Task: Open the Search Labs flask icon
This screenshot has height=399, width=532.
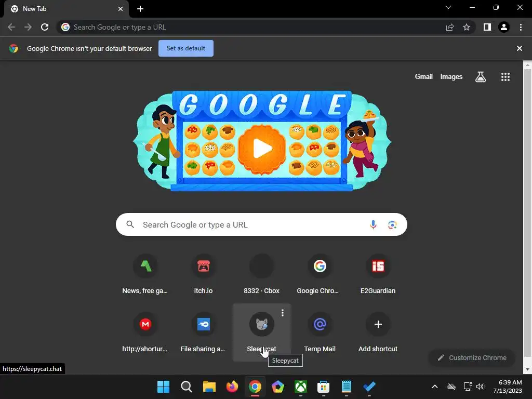Action: pos(481,77)
